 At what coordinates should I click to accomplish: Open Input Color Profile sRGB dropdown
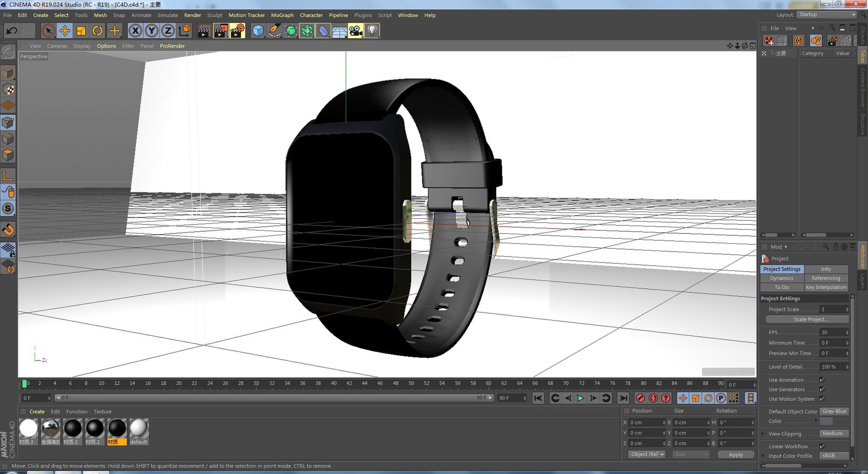coord(835,456)
